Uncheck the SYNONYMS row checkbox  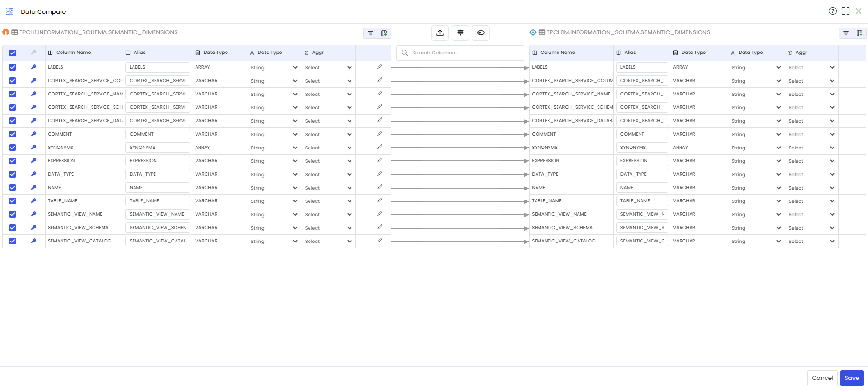click(12, 148)
